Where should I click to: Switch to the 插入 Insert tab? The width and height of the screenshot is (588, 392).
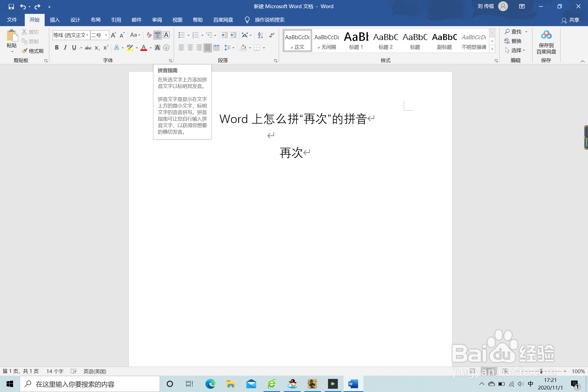coord(55,20)
